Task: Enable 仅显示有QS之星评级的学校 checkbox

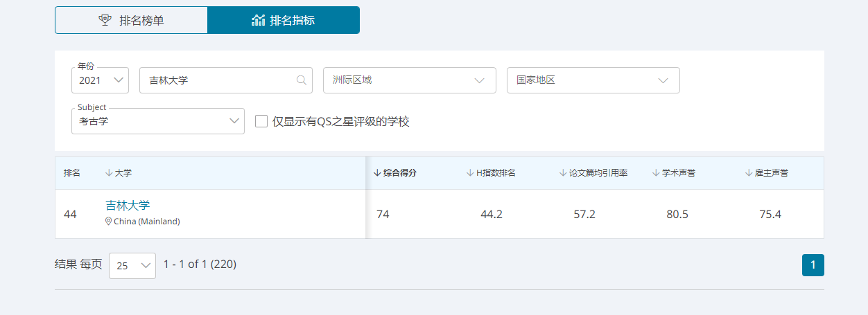Action: click(261, 121)
